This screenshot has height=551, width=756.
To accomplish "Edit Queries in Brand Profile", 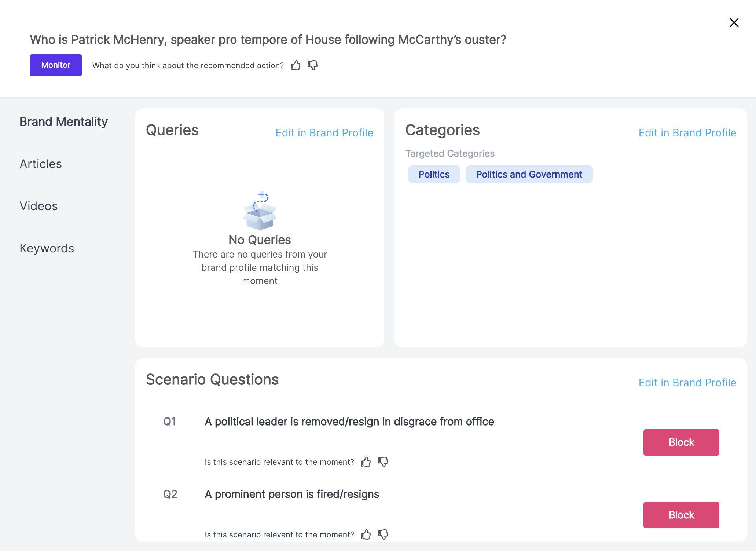I will tap(324, 133).
